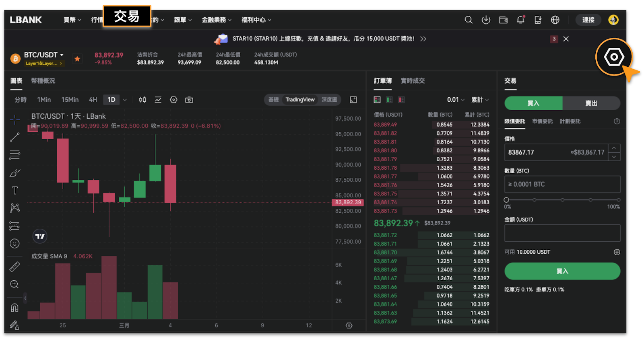Toggle magnet mode on chart
Screen dimensions: 644x339
click(15, 308)
